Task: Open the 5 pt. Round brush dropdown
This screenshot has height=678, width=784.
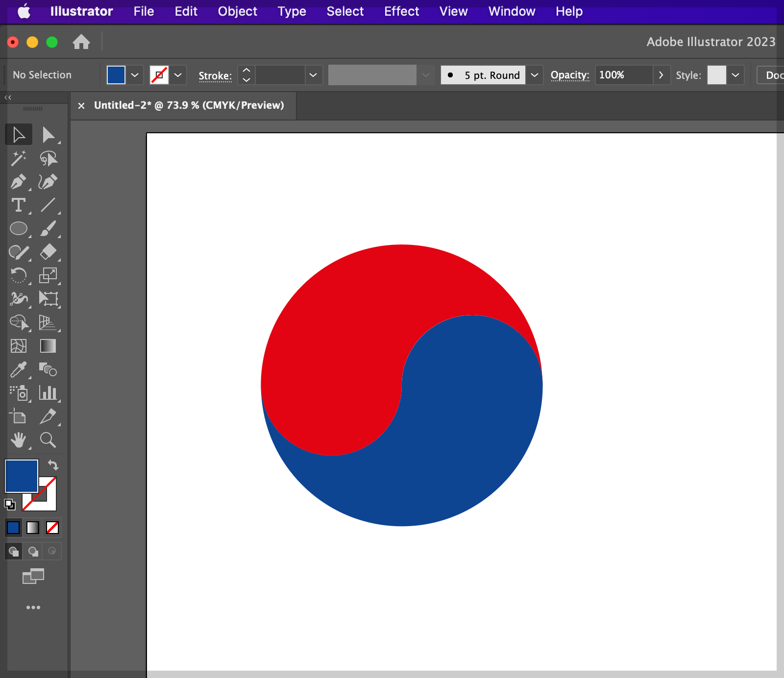Action: (535, 75)
